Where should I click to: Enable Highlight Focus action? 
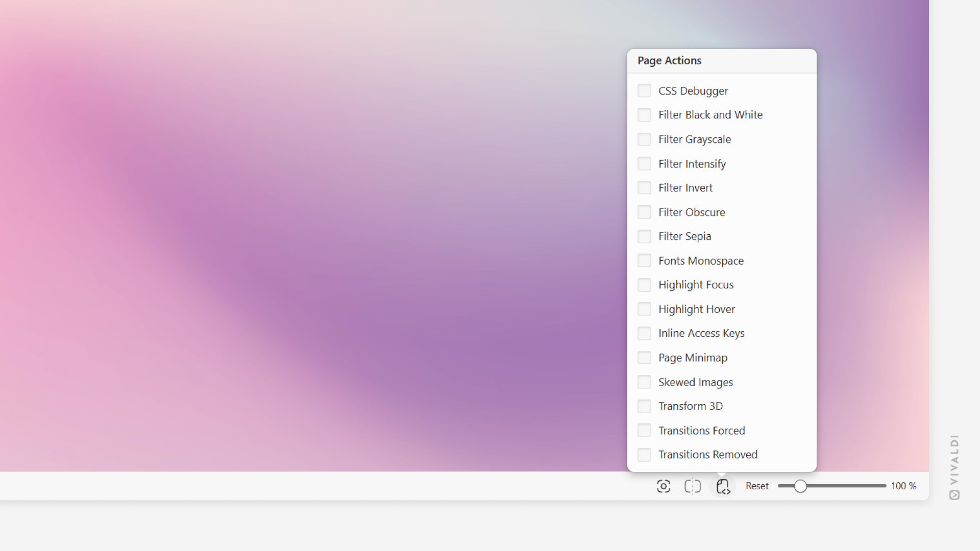pos(644,285)
